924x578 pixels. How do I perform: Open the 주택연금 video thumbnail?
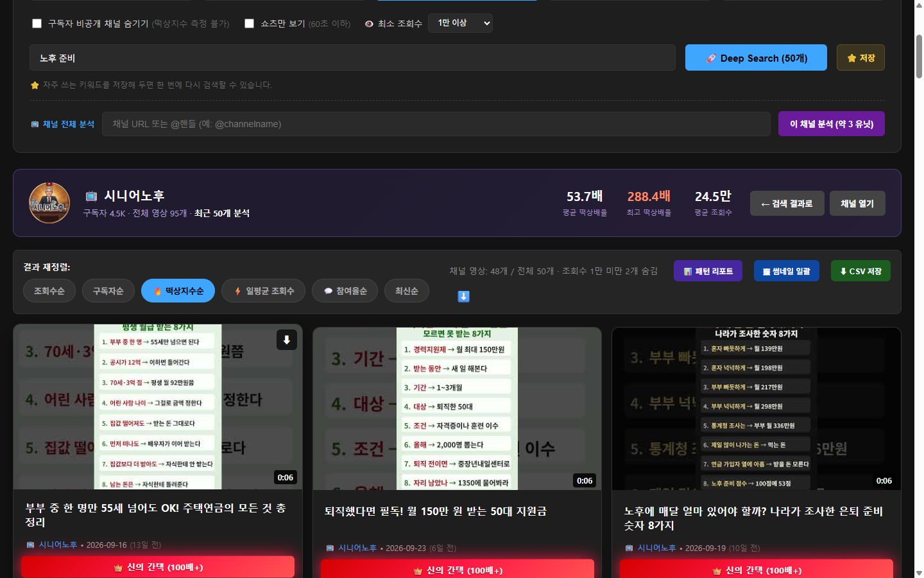tap(158, 407)
